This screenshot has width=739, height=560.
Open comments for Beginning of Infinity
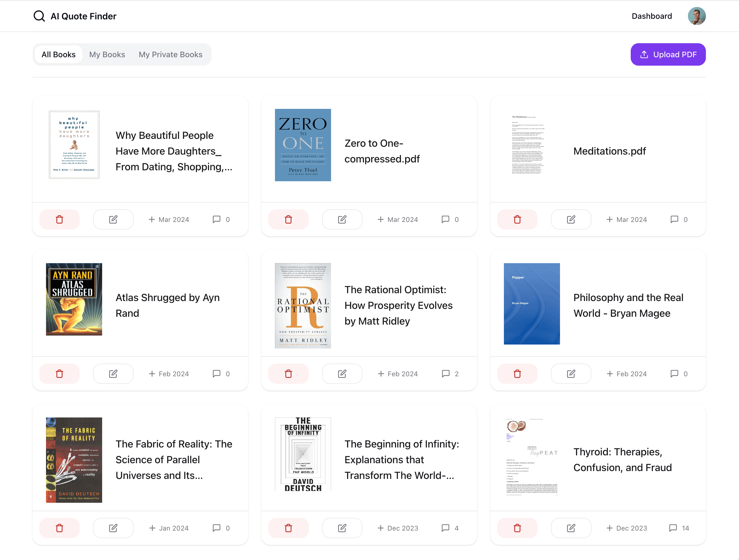[x=445, y=528]
